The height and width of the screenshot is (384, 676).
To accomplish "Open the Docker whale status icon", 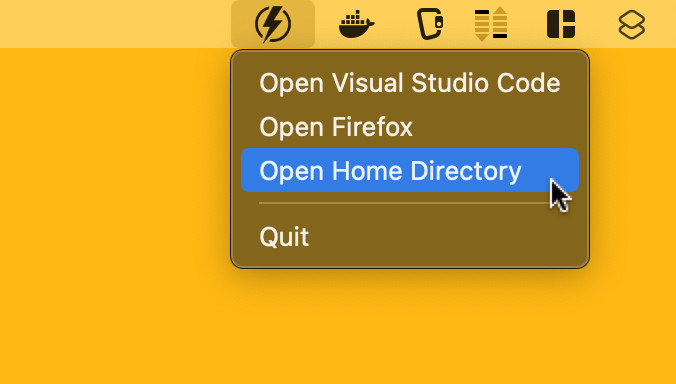I will pyautogui.click(x=357, y=24).
